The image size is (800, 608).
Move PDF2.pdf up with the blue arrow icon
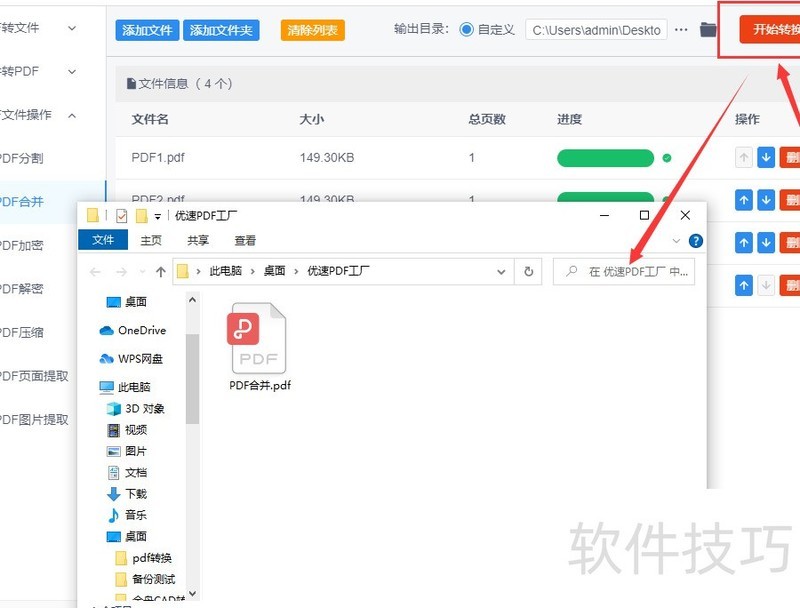coord(744,200)
